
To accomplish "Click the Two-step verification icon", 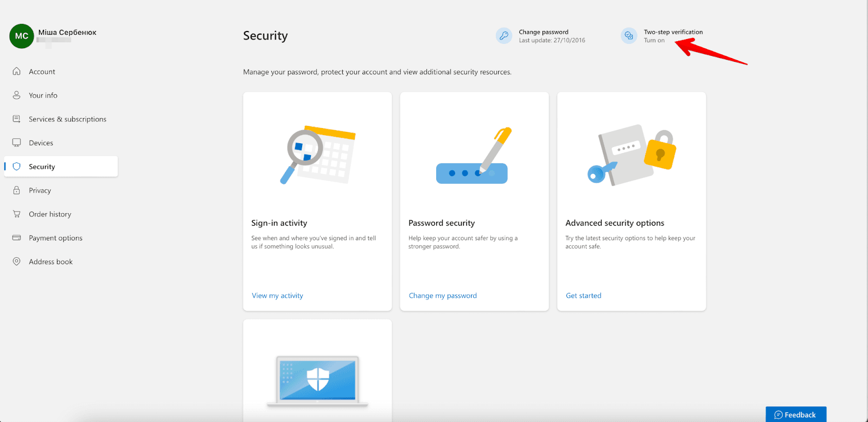I will (x=629, y=36).
